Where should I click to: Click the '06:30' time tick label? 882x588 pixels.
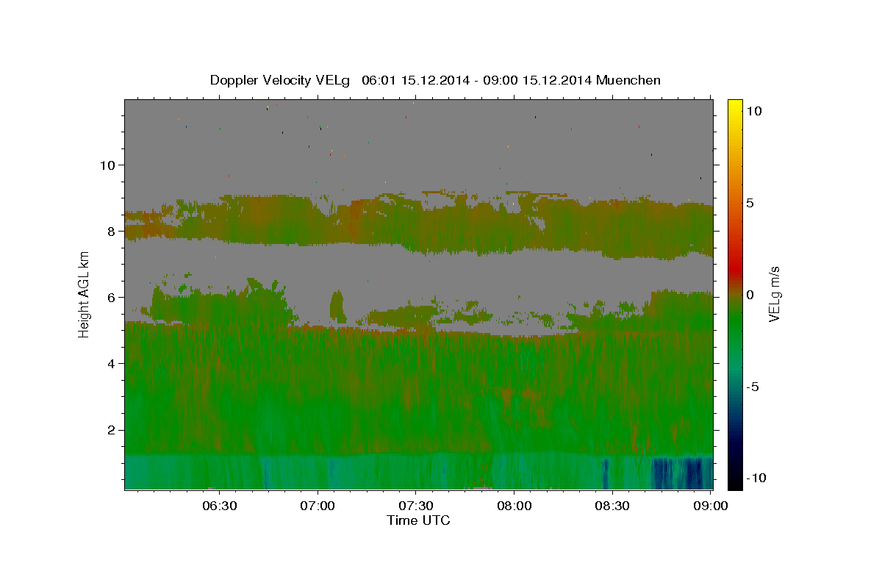click(220, 506)
